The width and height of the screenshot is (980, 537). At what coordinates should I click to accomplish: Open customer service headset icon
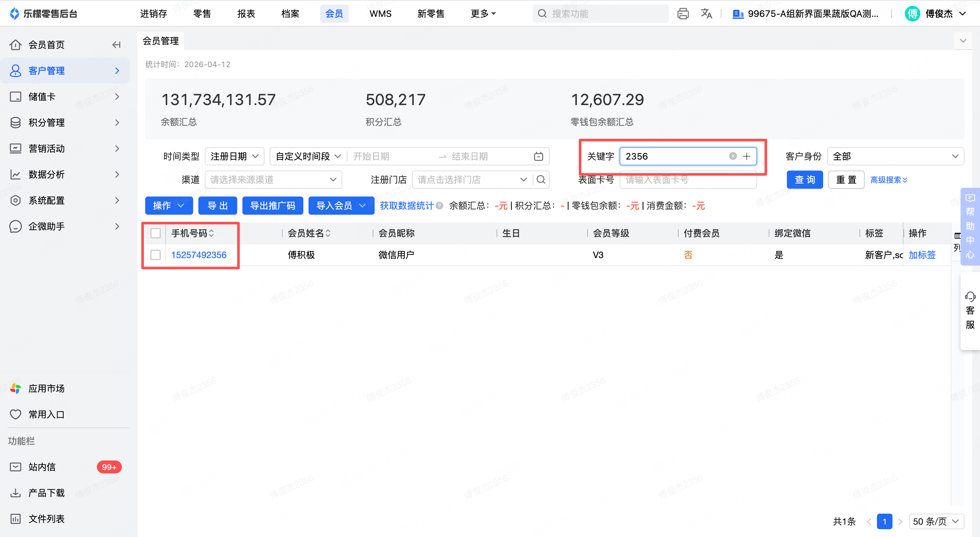[970, 296]
